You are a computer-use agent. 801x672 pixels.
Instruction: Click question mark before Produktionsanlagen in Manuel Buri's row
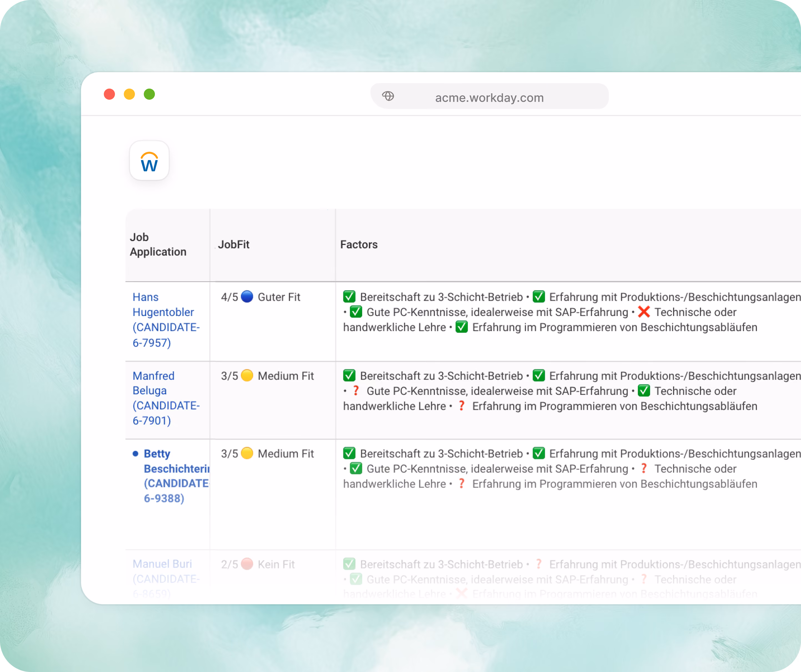[538, 564]
